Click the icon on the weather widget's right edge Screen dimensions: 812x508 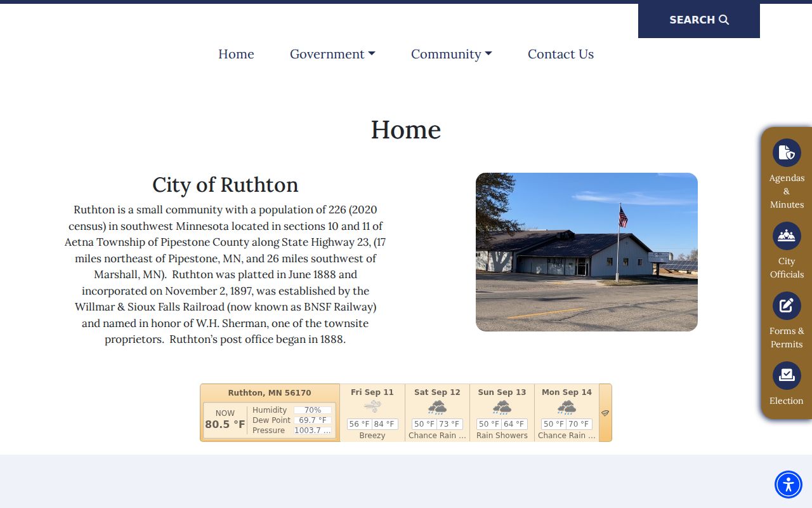point(605,413)
